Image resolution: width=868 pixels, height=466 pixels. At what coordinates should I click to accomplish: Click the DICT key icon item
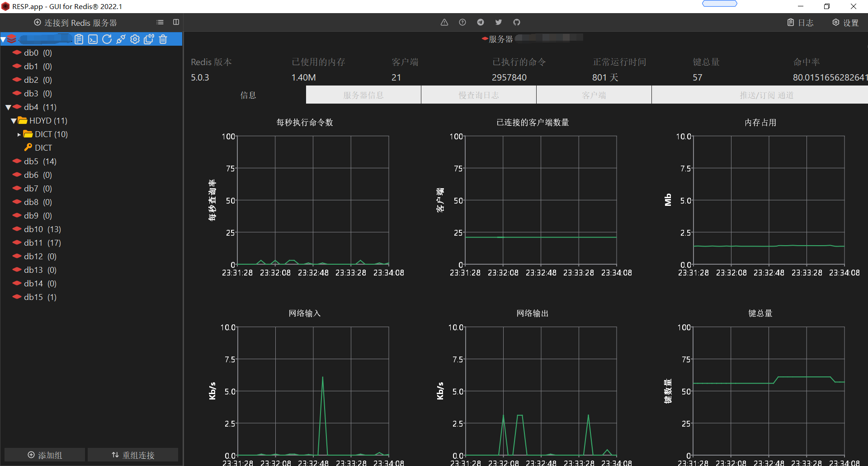[28, 147]
